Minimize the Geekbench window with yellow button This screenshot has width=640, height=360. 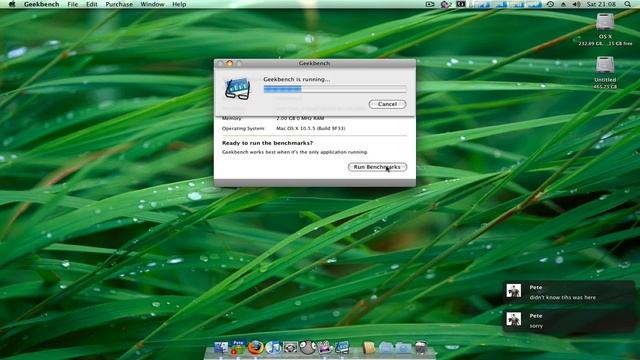[x=229, y=63]
